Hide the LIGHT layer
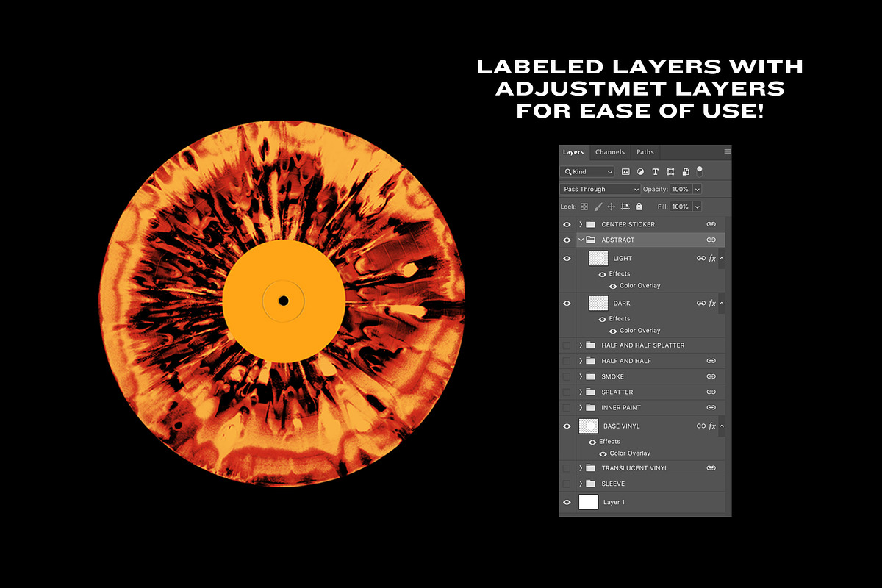The image size is (882, 588). coord(567,259)
